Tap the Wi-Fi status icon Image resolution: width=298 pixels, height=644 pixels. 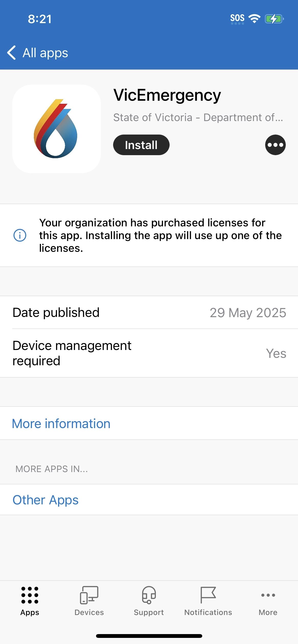click(254, 19)
